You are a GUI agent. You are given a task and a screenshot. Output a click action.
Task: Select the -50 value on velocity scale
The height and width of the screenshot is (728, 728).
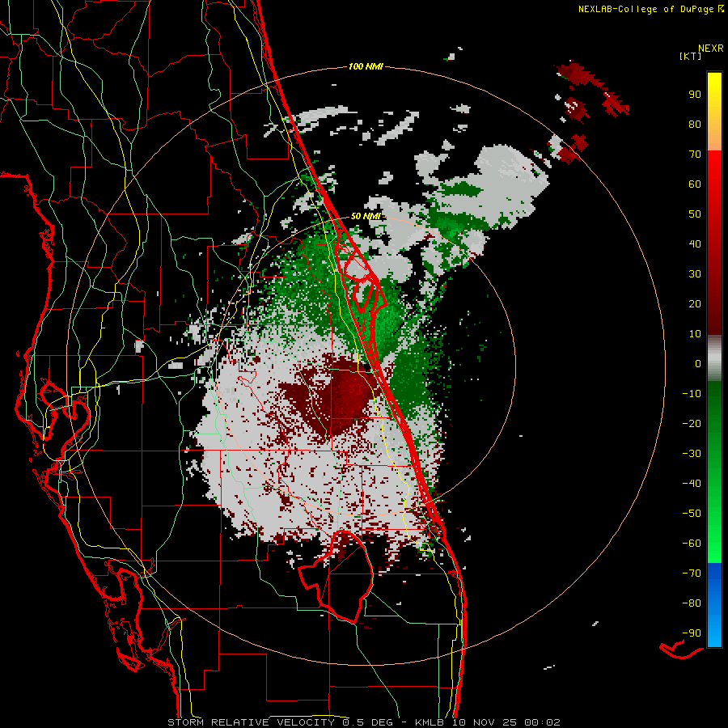tap(692, 514)
